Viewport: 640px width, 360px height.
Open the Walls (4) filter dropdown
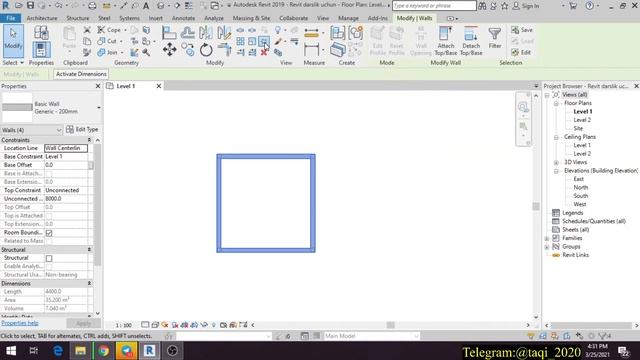(31, 130)
